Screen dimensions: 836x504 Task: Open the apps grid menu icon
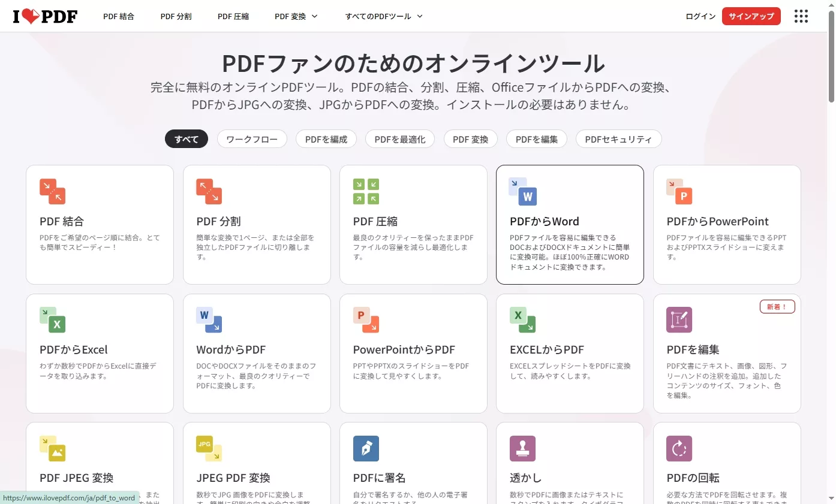(801, 16)
